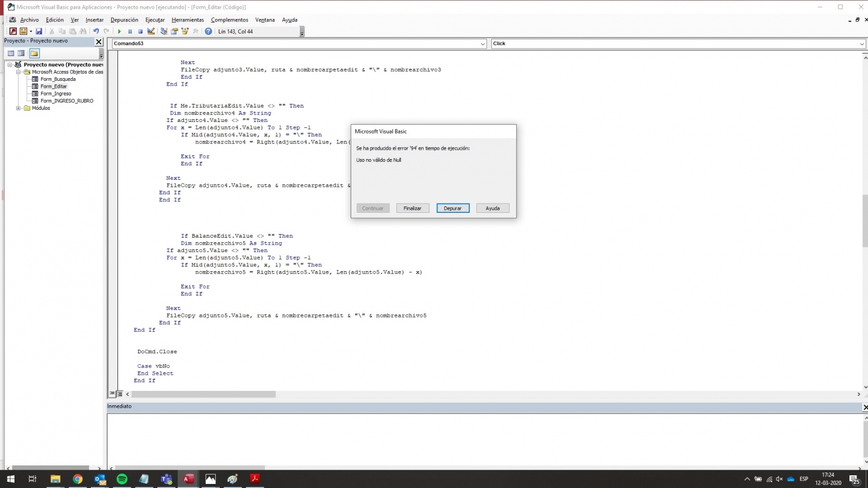Open the Complementos menu

pyautogui.click(x=230, y=20)
